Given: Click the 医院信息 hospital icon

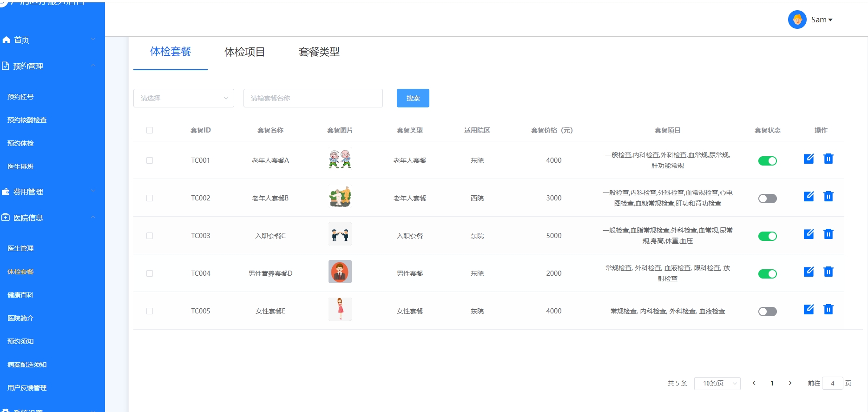Looking at the screenshot, I should click(x=6, y=217).
